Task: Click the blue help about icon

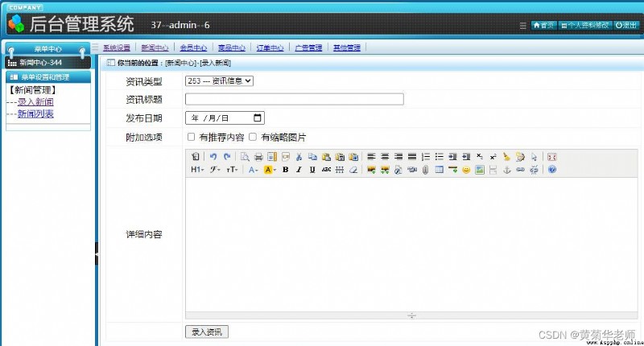Action: 552,170
